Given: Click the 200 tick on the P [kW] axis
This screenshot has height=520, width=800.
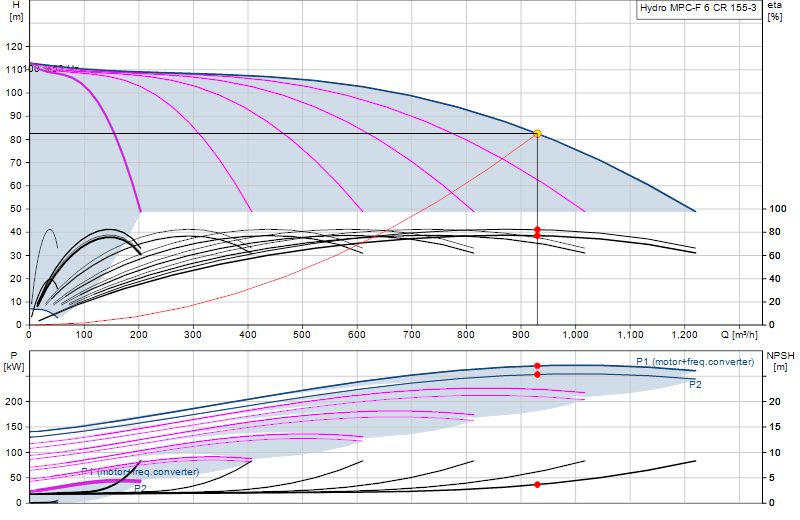Looking at the screenshot, I should coord(14,402).
